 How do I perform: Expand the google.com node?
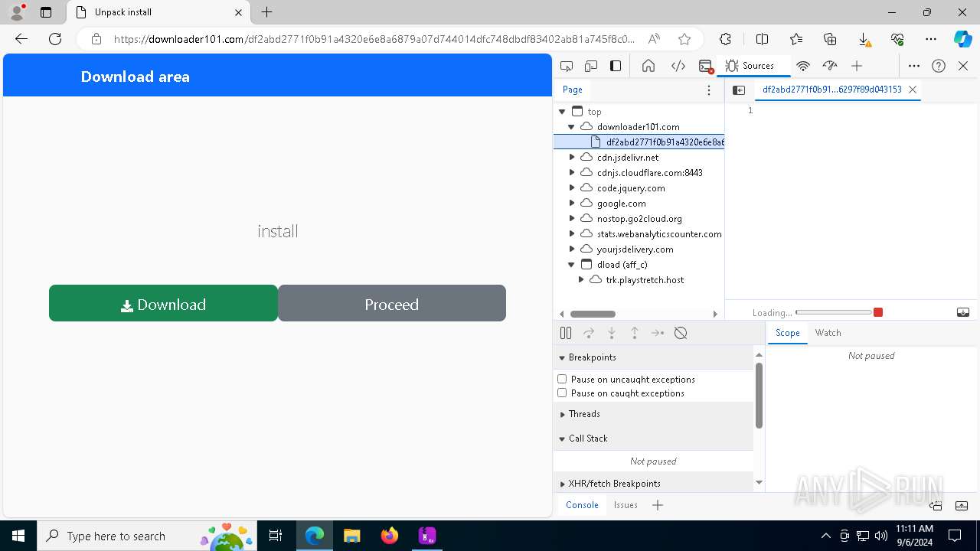pos(571,203)
